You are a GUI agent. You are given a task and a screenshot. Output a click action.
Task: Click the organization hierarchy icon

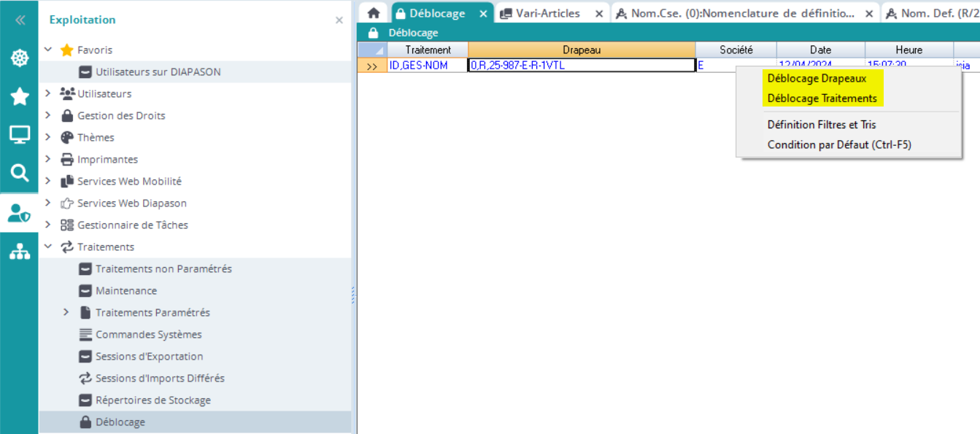pos(19,252)
